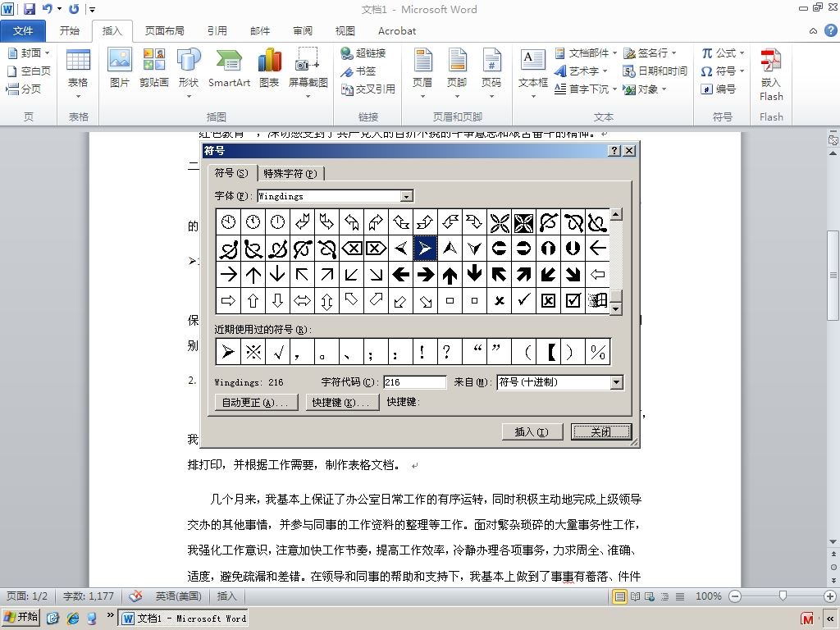Click the word count in status bar
Image resolution: width=840 pixels, height=630 pixels.
click(89, 596)
